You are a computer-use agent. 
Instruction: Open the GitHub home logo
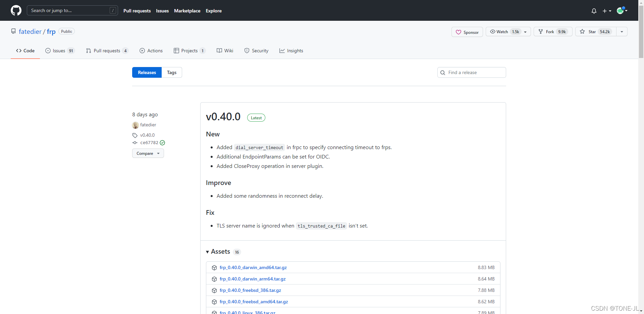[x=16, y=10]
